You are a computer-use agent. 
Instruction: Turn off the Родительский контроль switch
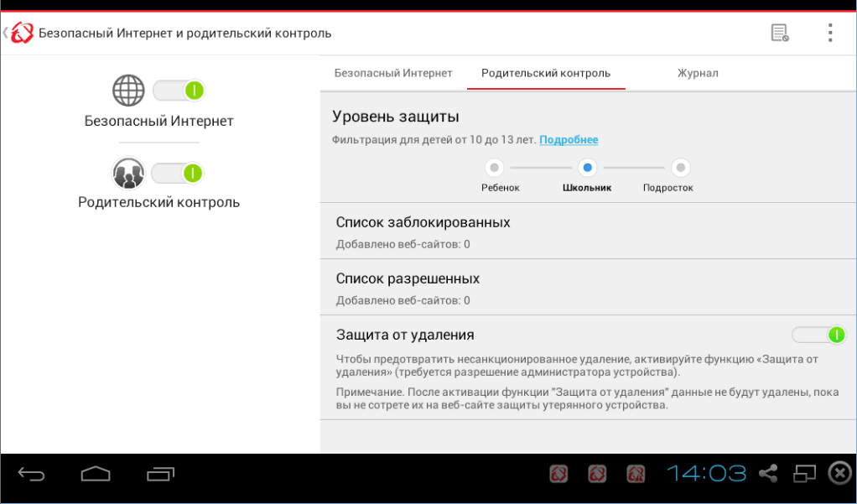[179, 173]
